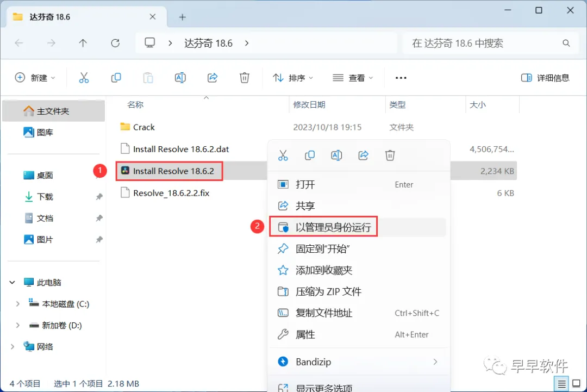Click the Cut icon in the context menu

coord(283,155)
